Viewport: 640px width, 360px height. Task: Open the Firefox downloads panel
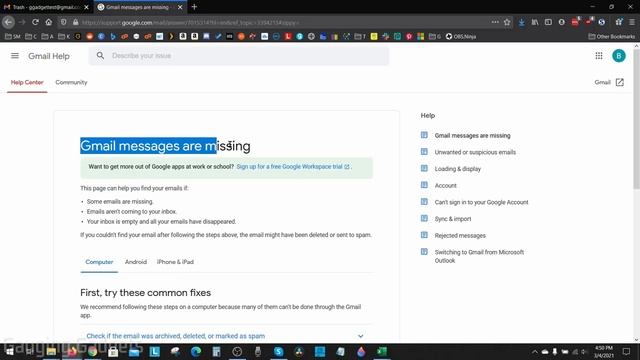pyautogui.click(x=522, y=22)
